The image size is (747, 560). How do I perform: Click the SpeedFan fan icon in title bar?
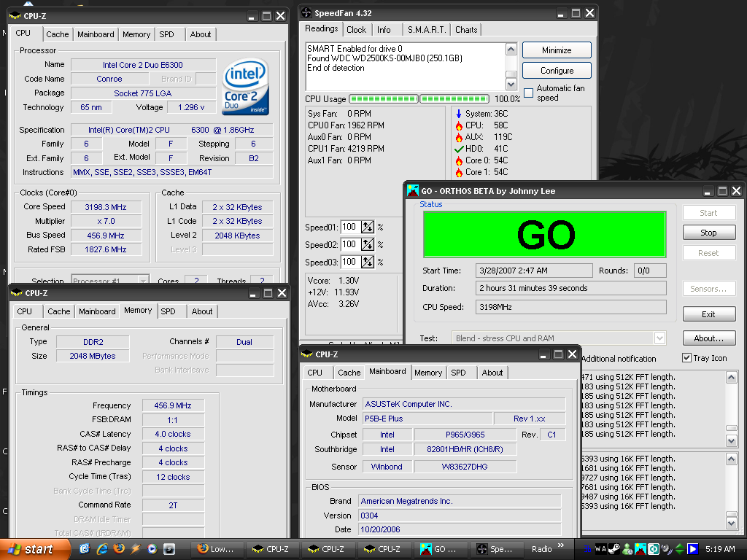[306, 13]
